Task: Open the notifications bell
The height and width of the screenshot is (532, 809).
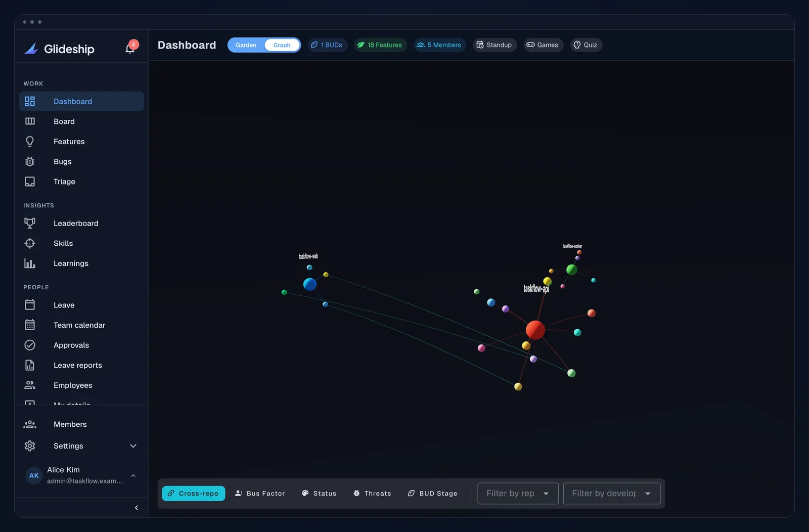Action: point(130,48)
